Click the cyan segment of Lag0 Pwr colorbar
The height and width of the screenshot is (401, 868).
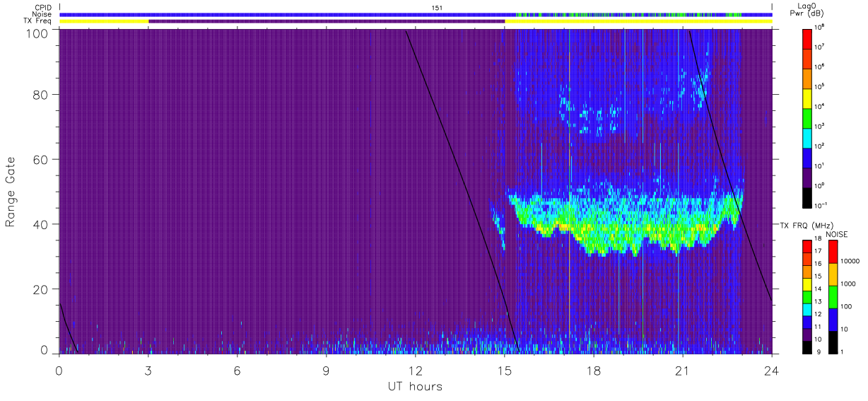808,136
